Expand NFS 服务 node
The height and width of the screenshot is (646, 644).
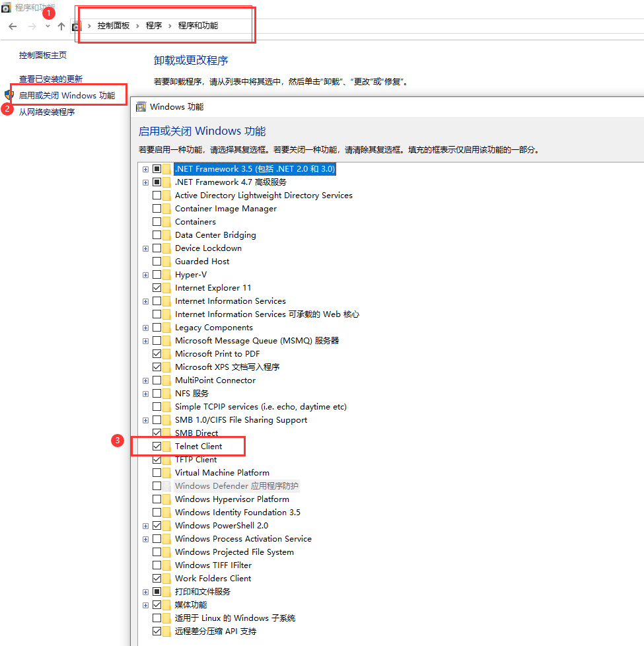point(145,394)
